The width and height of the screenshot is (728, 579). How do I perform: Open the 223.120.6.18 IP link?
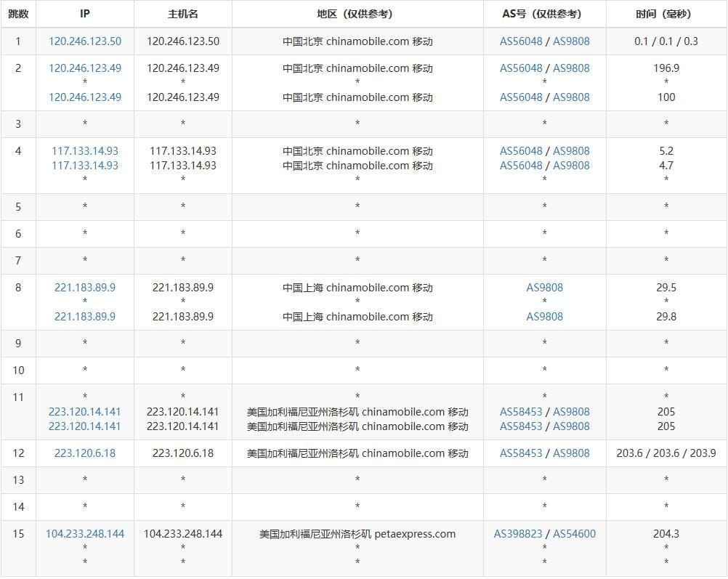point(85,453)
